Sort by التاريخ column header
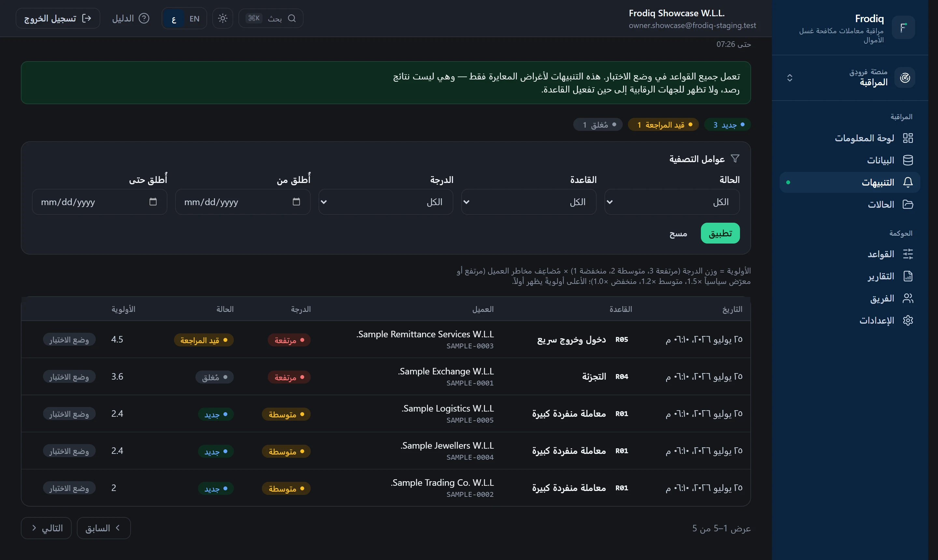938x560 pixels. coord(732,309)
